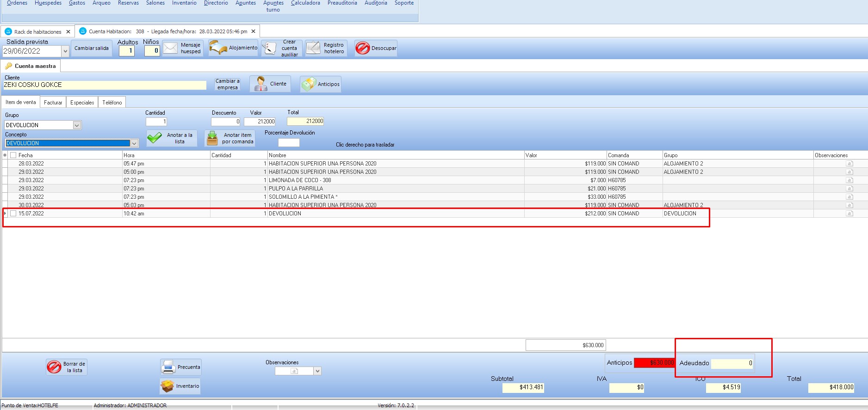Viewport: 868px width, 410px height.
Task: Click the Precuenta printer icon
Action: [168, 367]
